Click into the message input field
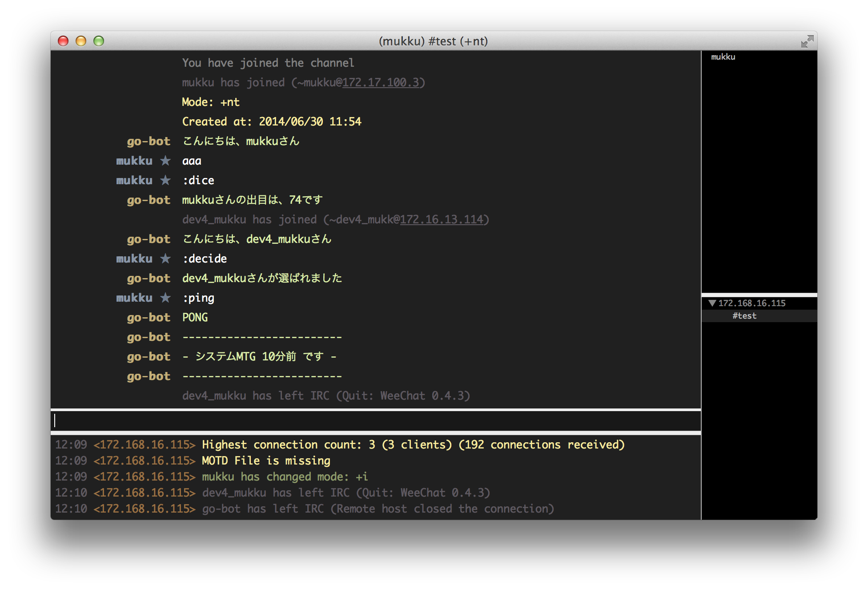868x590 pixels. (x=376, y=420)
